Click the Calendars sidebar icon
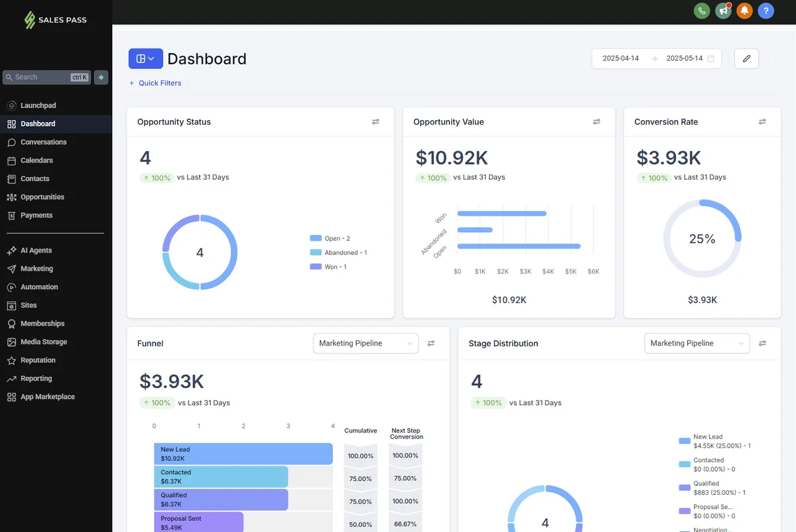 [11, 161]
